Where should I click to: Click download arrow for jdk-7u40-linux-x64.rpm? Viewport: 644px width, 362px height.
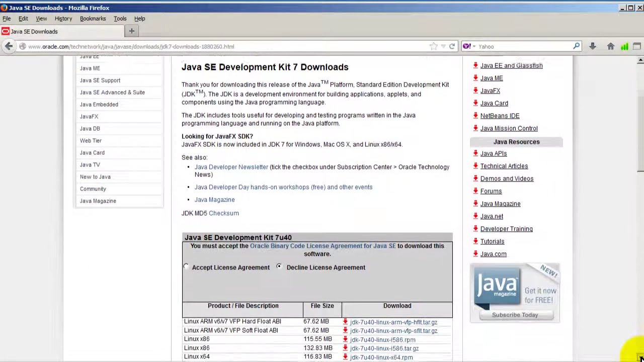coord(345,357)
